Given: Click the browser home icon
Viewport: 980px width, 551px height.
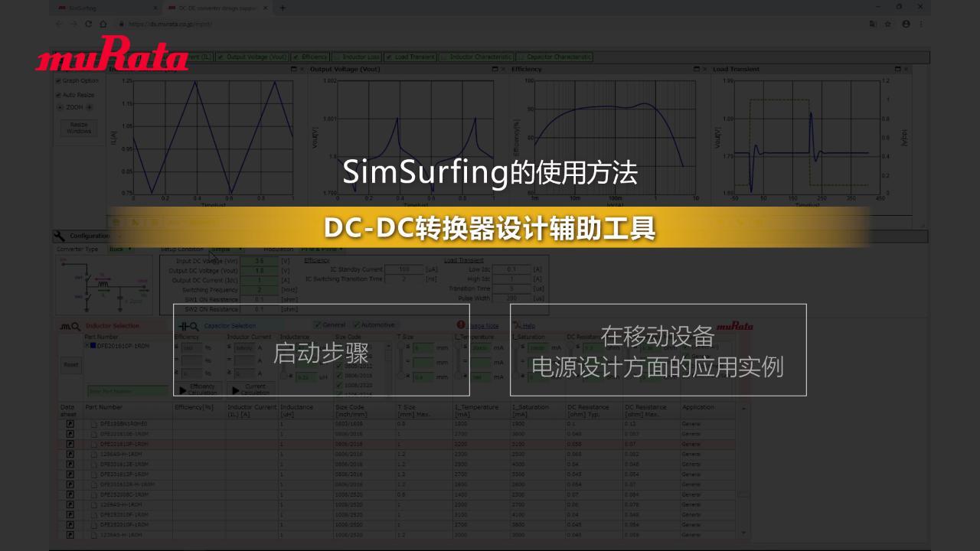Looking at the screenshot, I should (x=103, y=24).
